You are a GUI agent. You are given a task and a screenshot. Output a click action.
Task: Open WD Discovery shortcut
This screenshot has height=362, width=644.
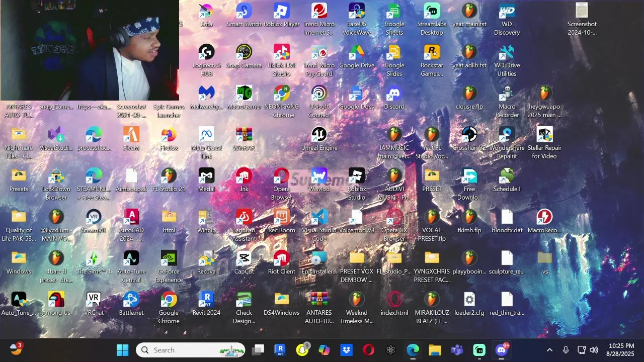pyautogui.click(x=507, y=19)
